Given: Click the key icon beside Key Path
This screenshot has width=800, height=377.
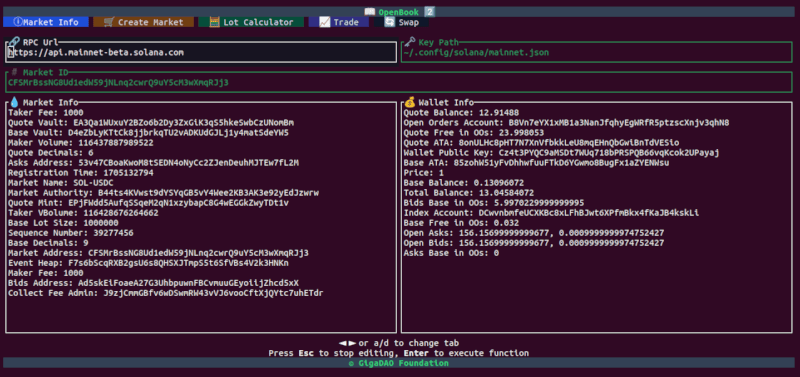Looking at the screenshot, I should [410, 42].
